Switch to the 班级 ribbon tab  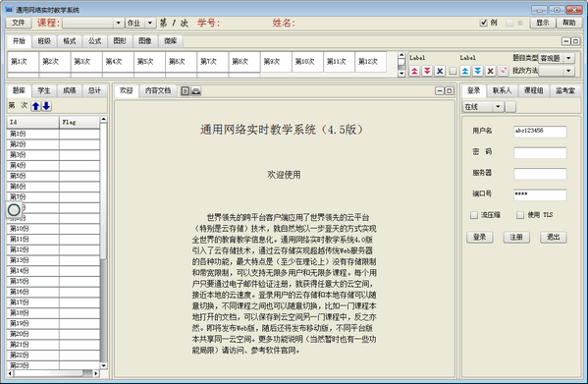click(x=44, y=41)
